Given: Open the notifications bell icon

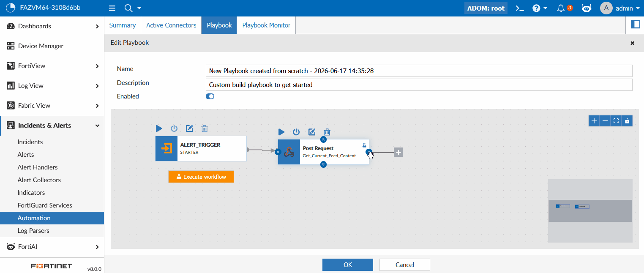Looking at the screenshot, I should (x=561, y=8).
